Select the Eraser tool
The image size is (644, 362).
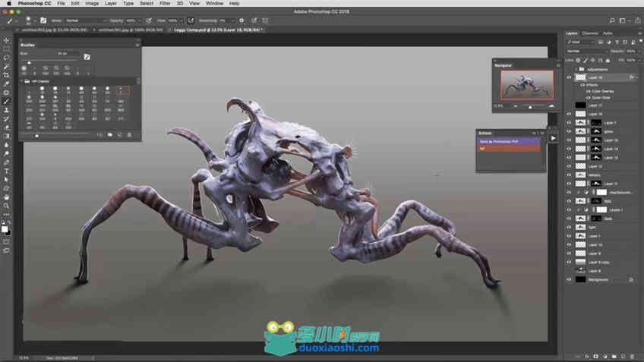6,127
